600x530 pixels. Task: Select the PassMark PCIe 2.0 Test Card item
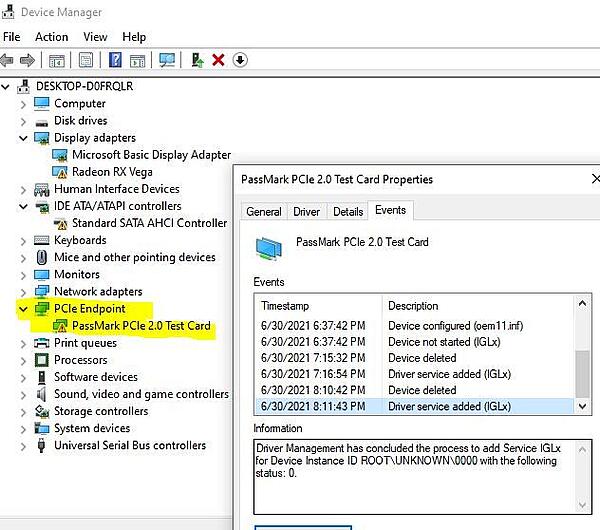141,326
